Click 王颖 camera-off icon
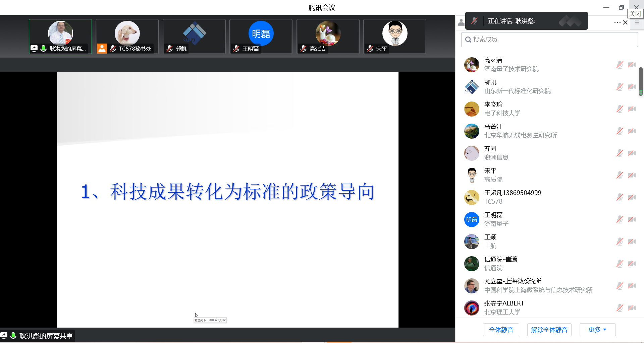Image resolution: width=644 pixels, height=343 pixels. pos(632,242)
